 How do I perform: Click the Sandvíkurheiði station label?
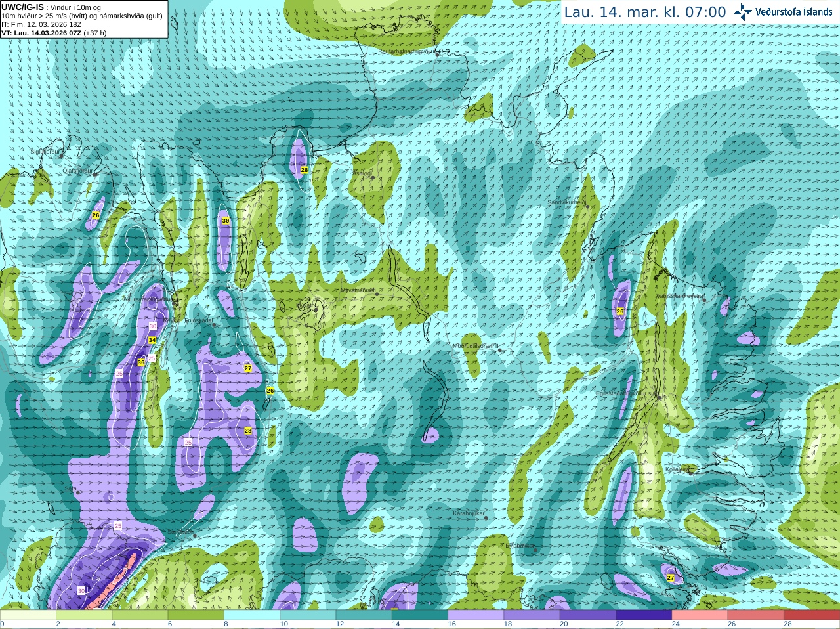pyautogui.click(x=567, y=202)
